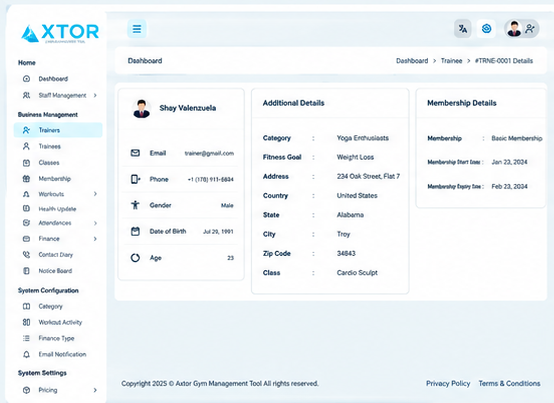Open the language translation icon
This screenshot has height=403, width=554.
(x=462, y=29)
